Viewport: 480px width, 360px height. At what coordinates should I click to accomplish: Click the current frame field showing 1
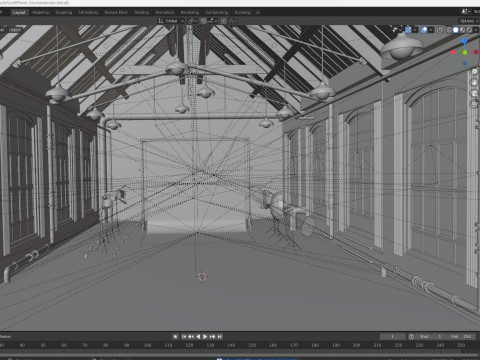pos(393,337)
